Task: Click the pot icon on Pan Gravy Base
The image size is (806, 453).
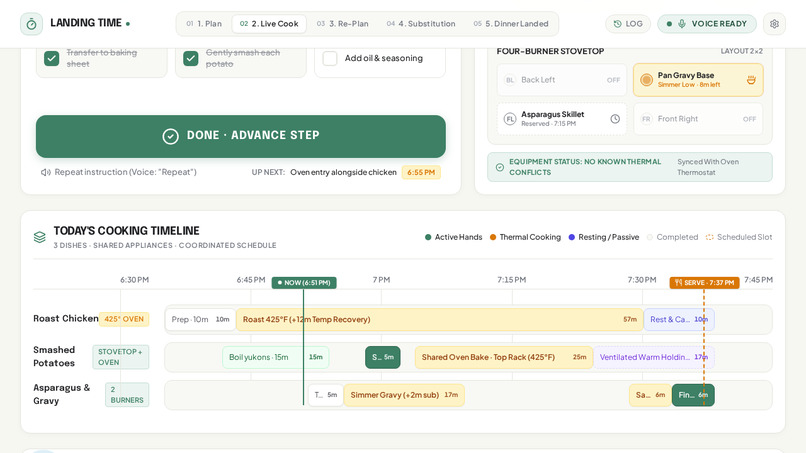Action: point(751,80)
